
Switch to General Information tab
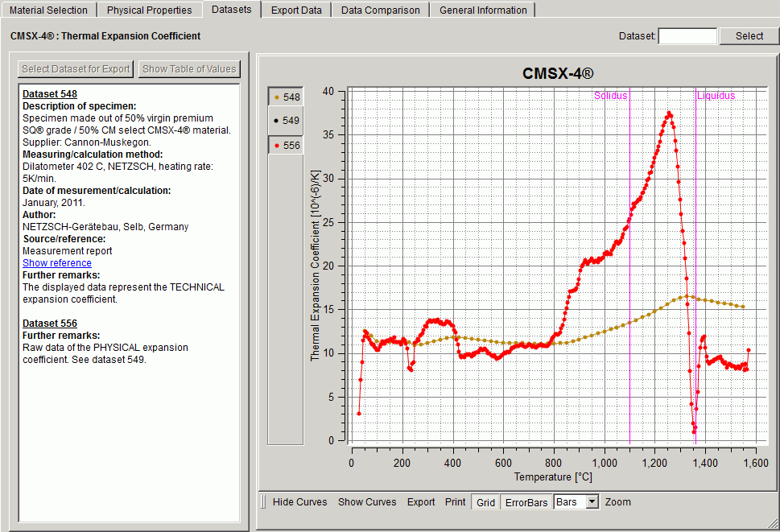(483, 10)
